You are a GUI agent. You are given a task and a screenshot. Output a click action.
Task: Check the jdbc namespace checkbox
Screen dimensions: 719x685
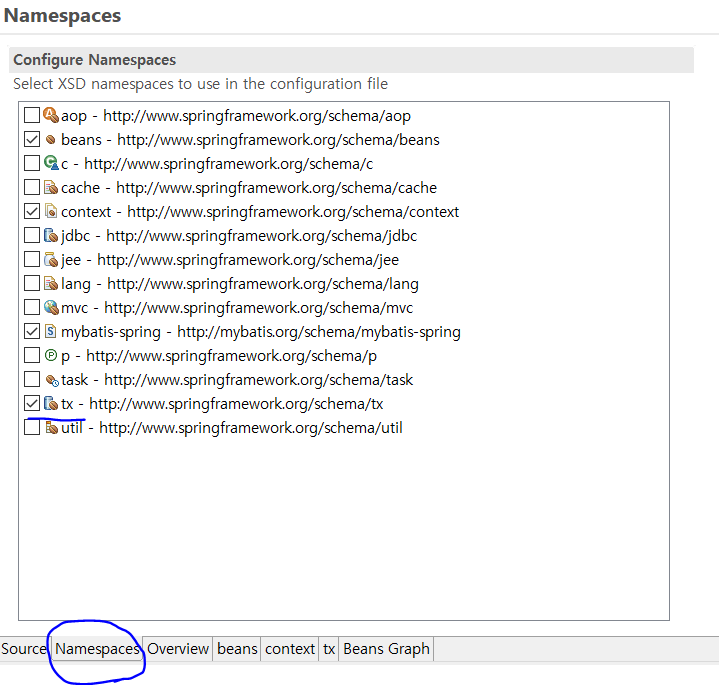coord(32,235)
